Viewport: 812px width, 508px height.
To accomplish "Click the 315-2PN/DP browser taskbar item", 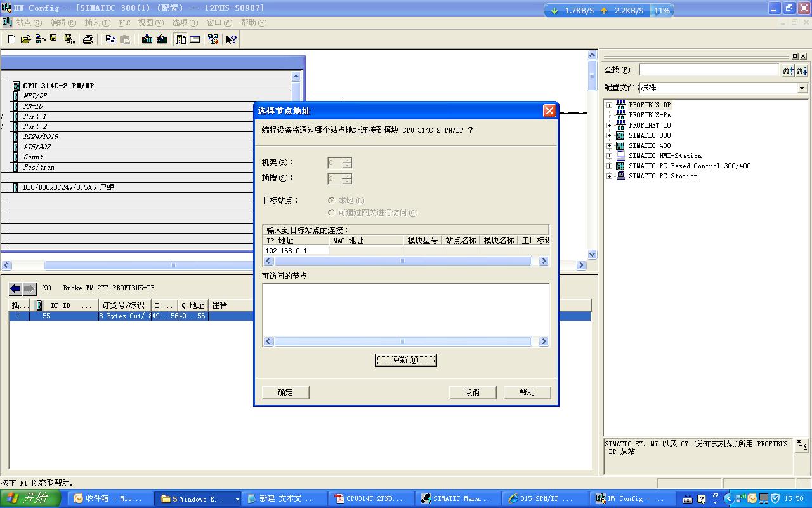I will (x=546, y=498).
